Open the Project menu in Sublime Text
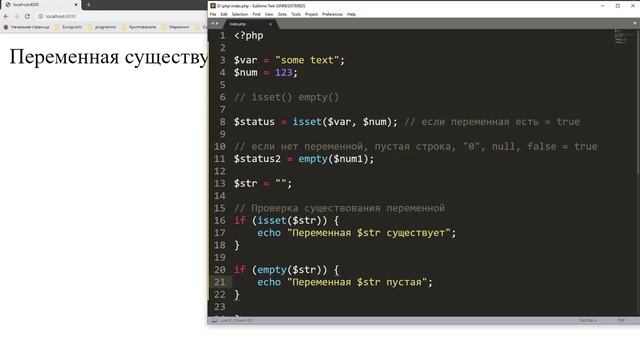The height and width of the screenshot is (360, 640). tap(311, 14)
